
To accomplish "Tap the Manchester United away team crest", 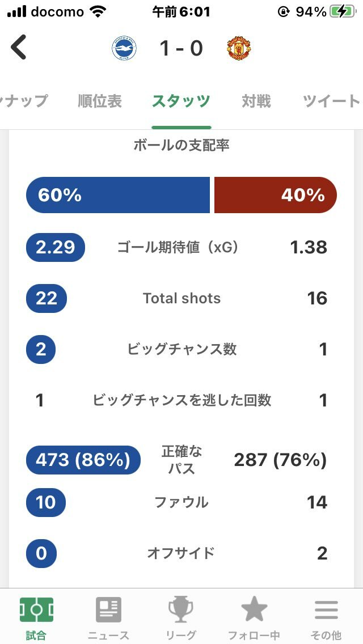I will (238, 49).
